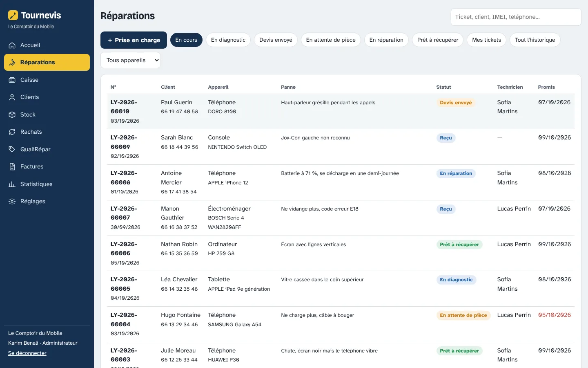The width and height of the screenshot is (588, 368).
Task: Click the Tournevis screwdriver logo icon
Action: pyautogui.click(x=13, y=15)
